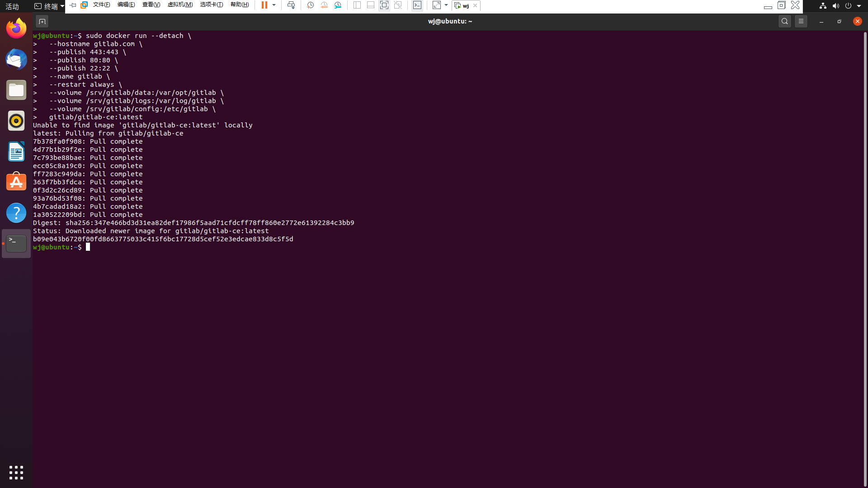Screen dimensions: 868x488
Task: Open the 终端 application menu
Action: pyautogui.click(x=49, y=6)
